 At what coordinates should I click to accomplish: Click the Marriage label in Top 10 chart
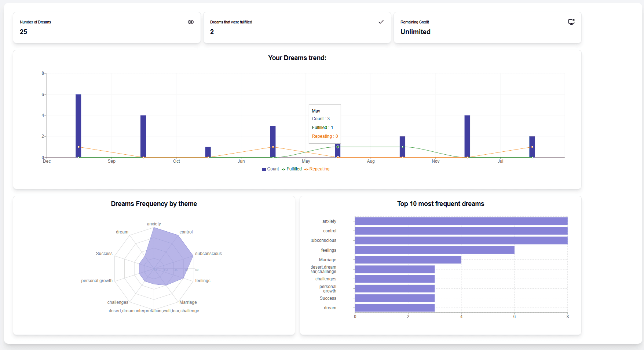point(327,259)
